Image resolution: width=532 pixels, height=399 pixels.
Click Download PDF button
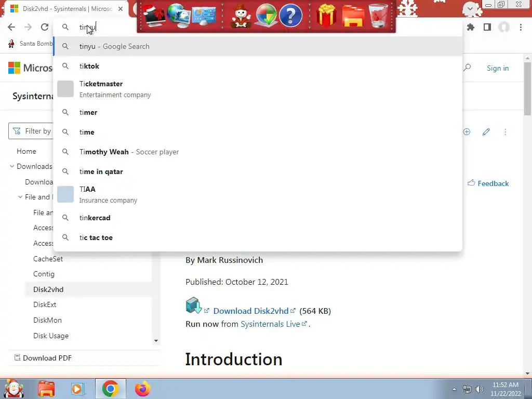[43, 358]
